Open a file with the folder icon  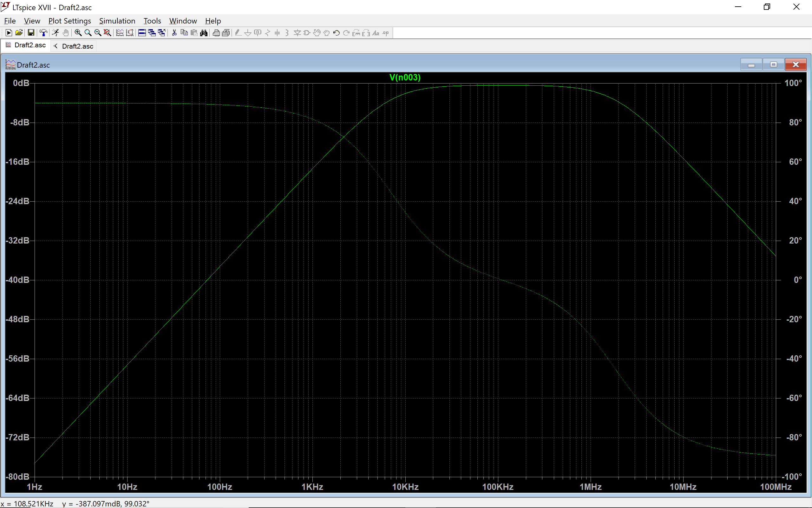[19, 33]
